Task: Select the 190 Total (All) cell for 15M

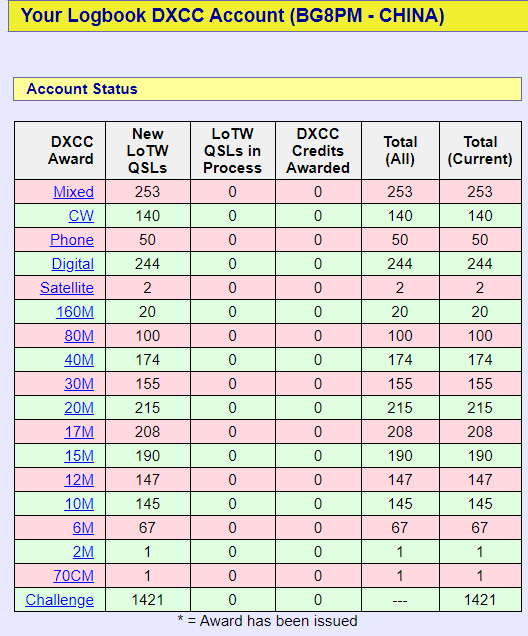Action: point(400,456)
